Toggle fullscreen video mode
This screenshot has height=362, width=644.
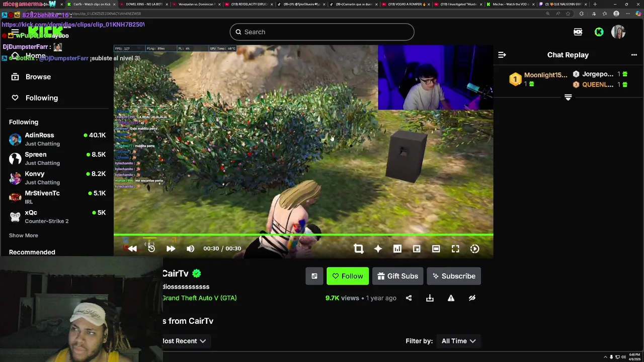455,248
